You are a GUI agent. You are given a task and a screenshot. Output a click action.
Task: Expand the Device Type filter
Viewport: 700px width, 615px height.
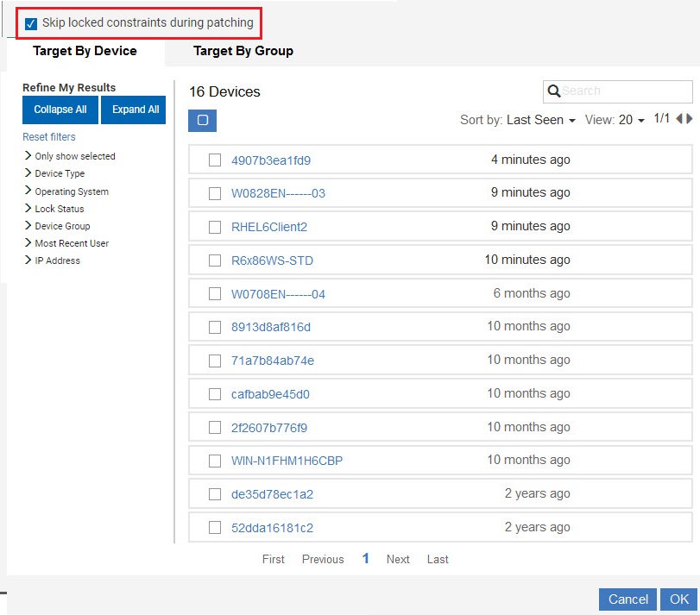60,173
